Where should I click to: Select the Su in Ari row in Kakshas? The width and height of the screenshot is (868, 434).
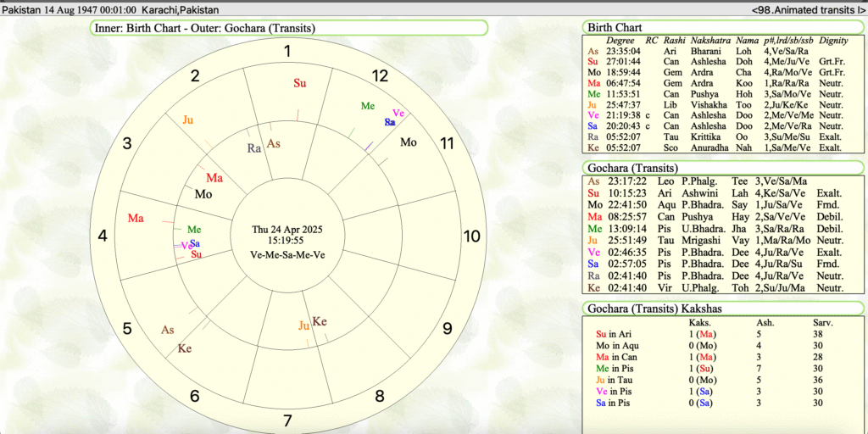pos(613,334)
